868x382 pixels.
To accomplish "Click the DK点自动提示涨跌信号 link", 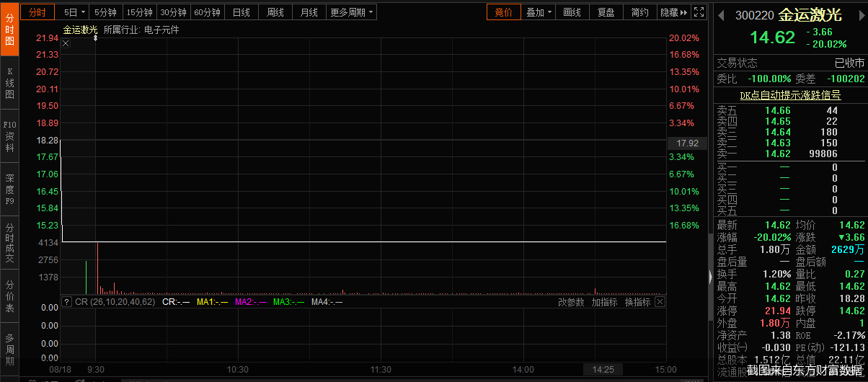I will (790, 95).
